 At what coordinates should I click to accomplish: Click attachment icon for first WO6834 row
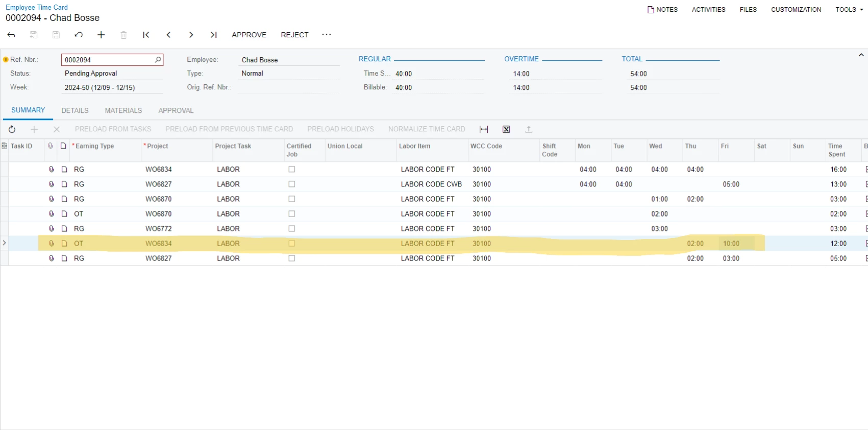pos(51,169)
